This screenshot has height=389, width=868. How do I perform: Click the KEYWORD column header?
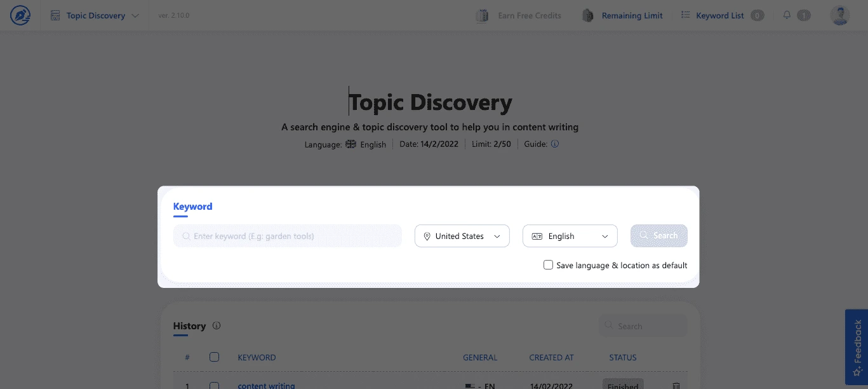coord(257,357)
